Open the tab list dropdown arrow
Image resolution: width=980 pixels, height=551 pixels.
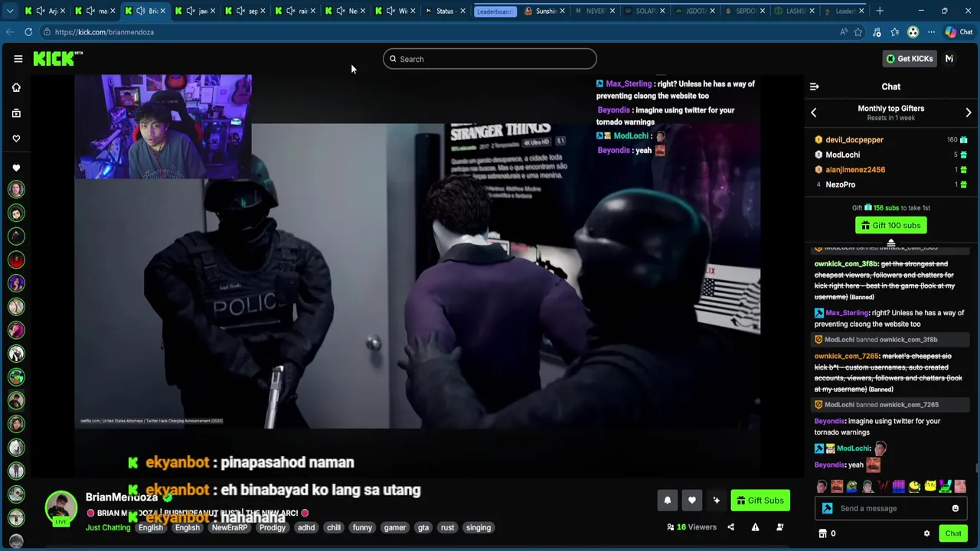pos(9,11)
